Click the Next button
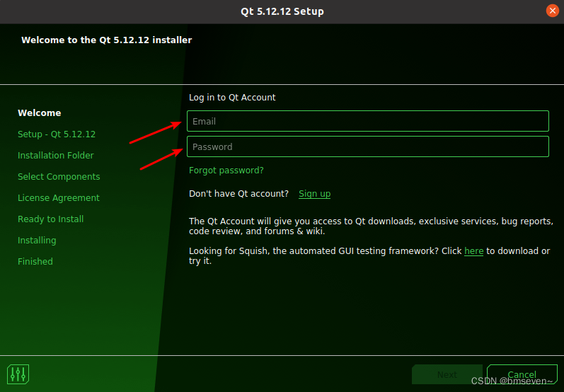This screenshot has height=392, width=564. tap(447, 374)
